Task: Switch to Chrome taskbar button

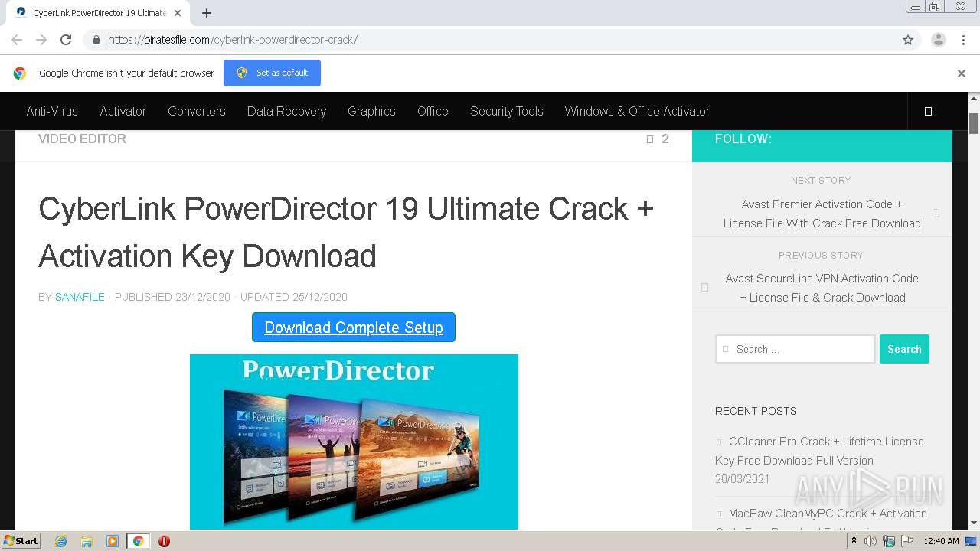Action: pyautogui.click(x=138, y=541)
